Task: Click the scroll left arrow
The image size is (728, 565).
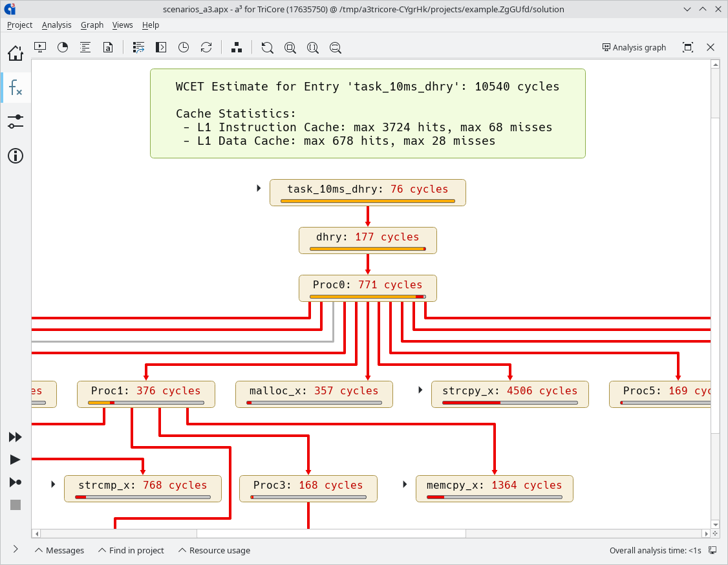Action: [x=37, y=534]
